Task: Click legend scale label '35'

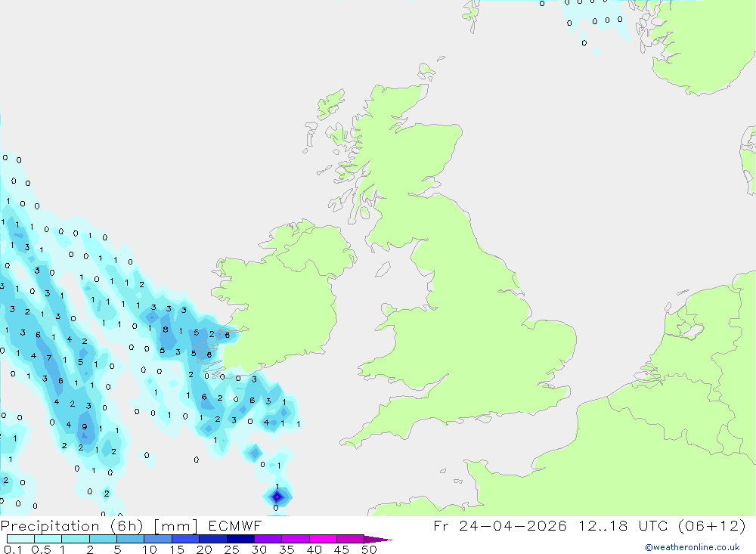Action: [287, 549]
